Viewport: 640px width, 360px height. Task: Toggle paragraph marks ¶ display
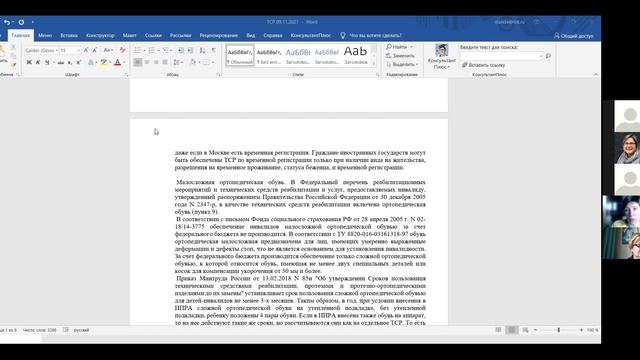(213, 50)
